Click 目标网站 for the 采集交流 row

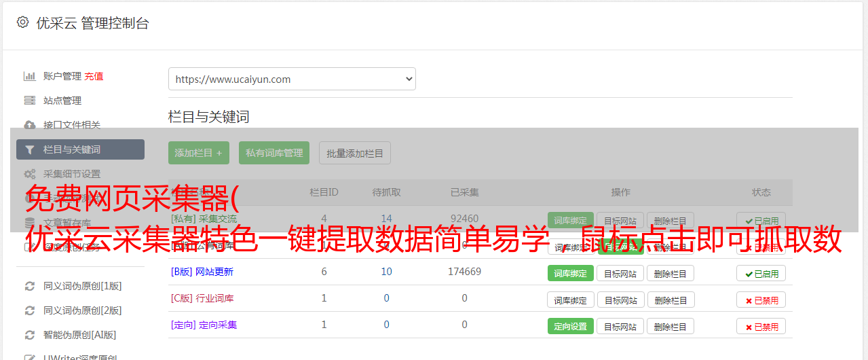pyautogui.click(x=620, y=220)
